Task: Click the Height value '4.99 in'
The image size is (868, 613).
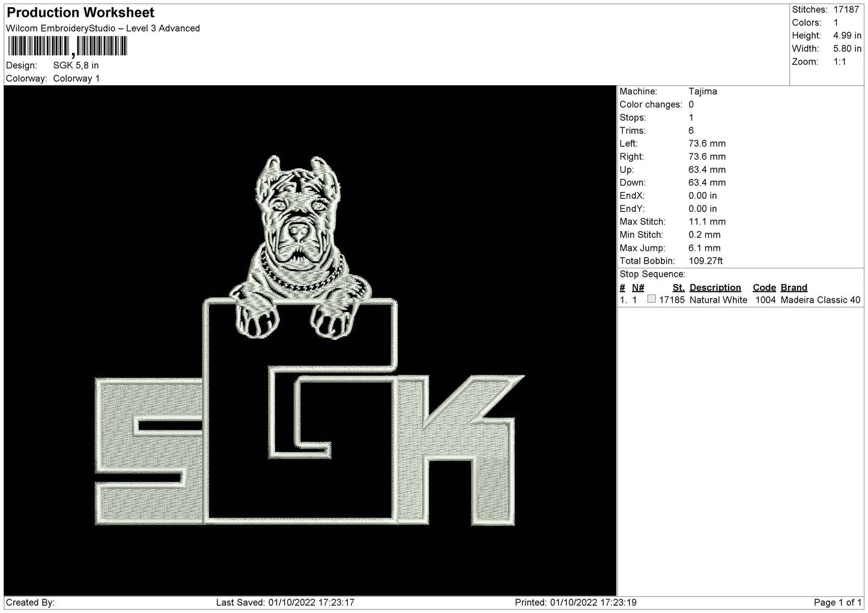Action: click(847, 36)
